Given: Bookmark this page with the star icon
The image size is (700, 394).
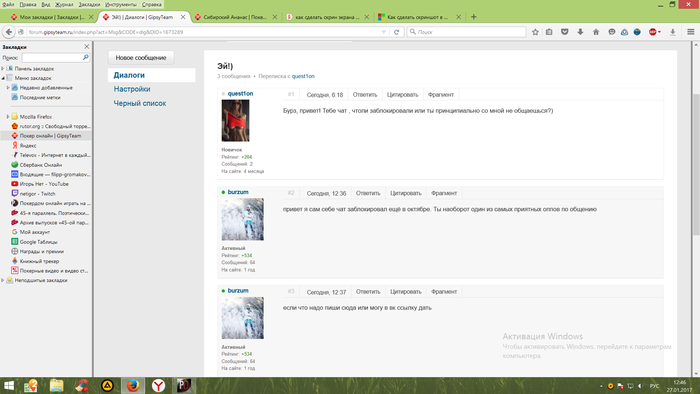Looking at the screenshot, I should [535, 32].
